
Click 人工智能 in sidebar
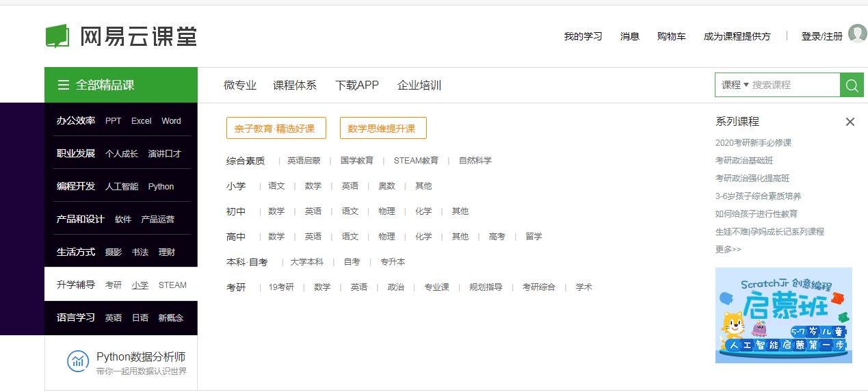tap(122, 187)
